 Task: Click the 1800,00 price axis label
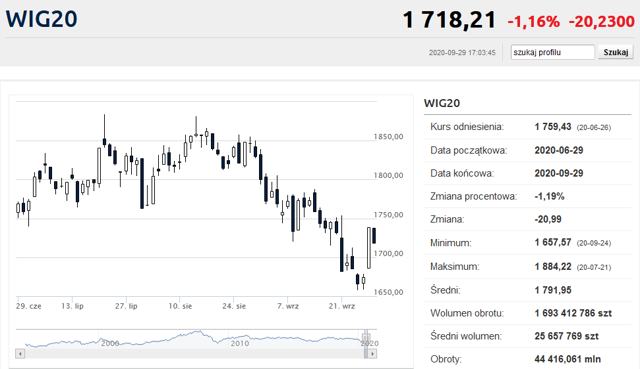pos(389,175)
